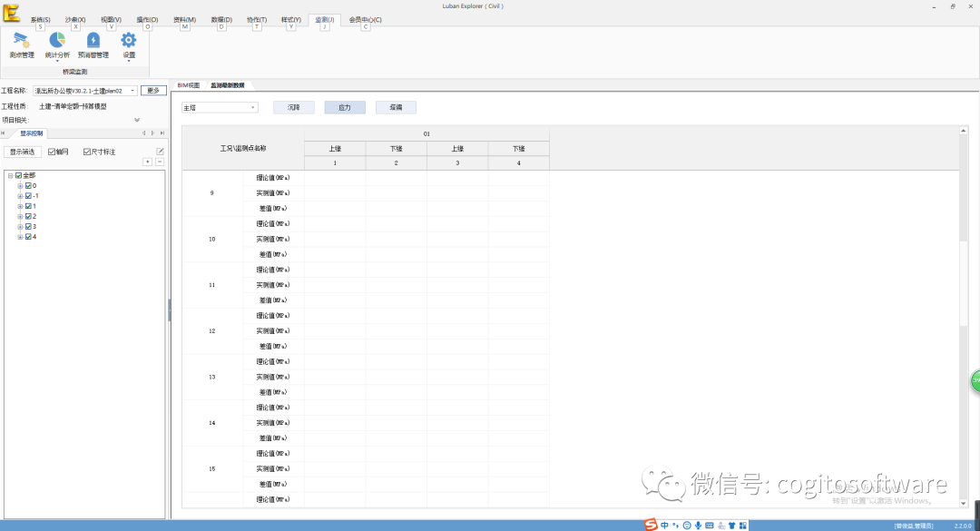The height and width of the screenshot is (531, 980).
Task: Toggle the 尺寸标注 checkbox
Action: pos(87,152)
